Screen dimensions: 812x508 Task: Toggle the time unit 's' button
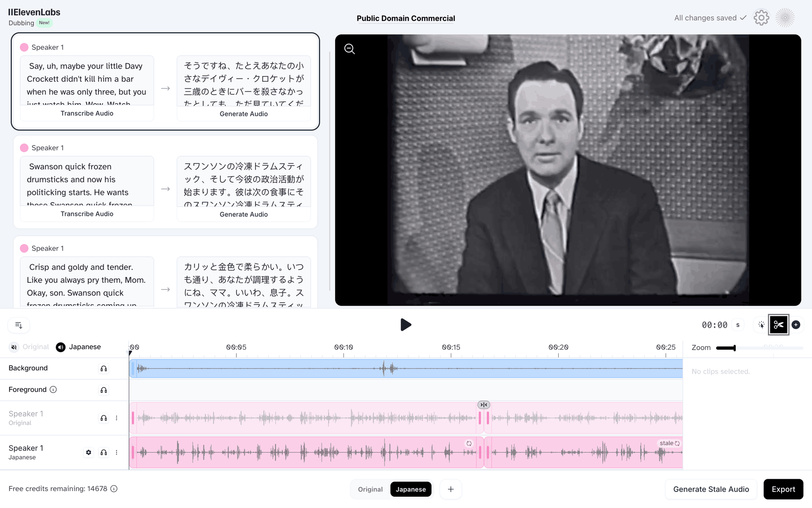click(738, 325)
